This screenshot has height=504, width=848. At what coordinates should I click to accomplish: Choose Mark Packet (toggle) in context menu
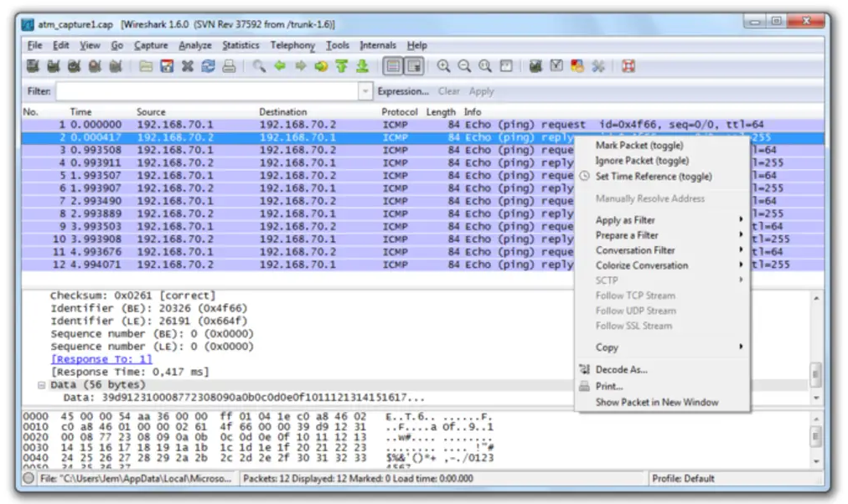tap(639, 146)
